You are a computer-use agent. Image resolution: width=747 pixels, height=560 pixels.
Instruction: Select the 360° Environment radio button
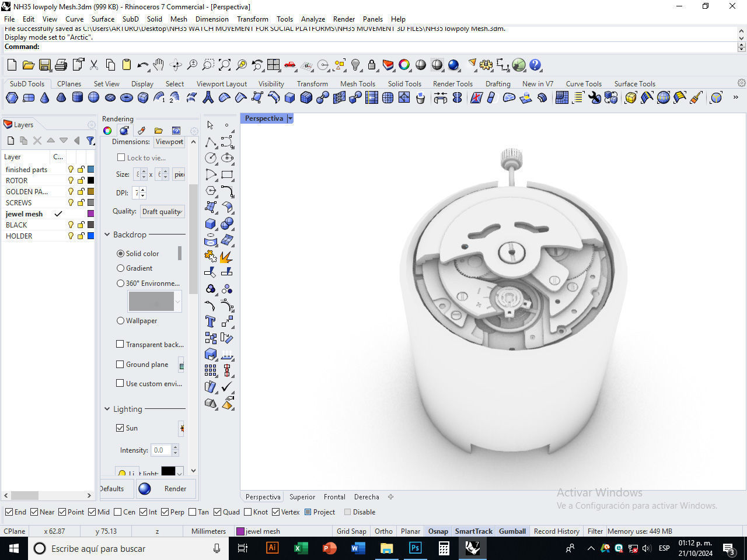click(x=120, y=283)
